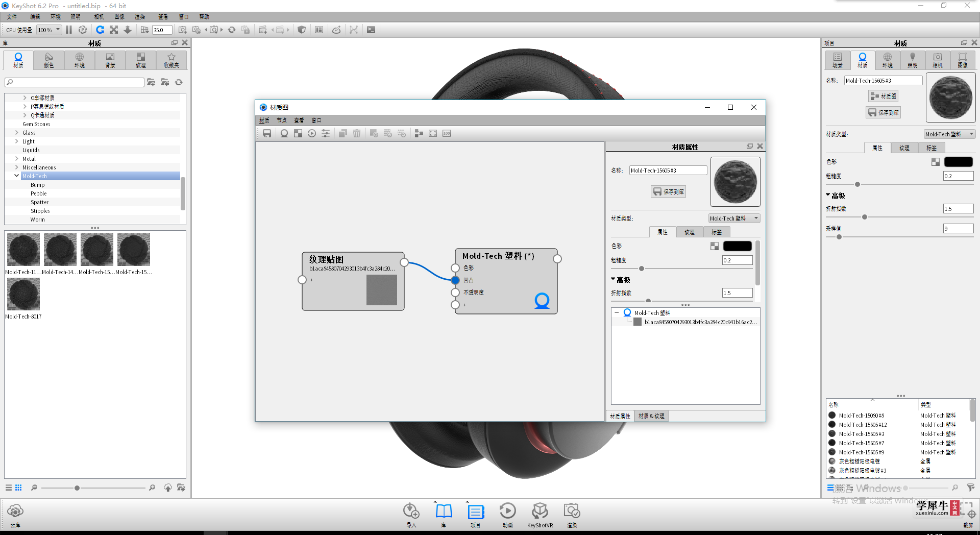Expand the Metal tree folder
This screenshot has width=980, height=535.
pos(17,158)
